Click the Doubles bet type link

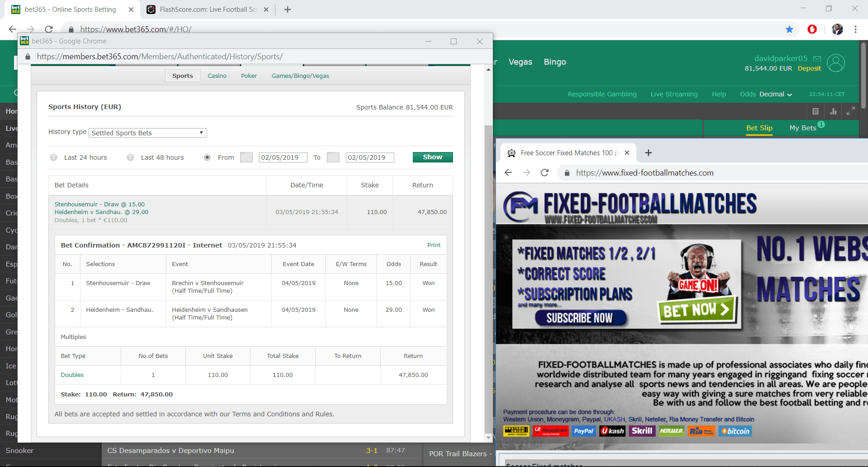(72, 375)
